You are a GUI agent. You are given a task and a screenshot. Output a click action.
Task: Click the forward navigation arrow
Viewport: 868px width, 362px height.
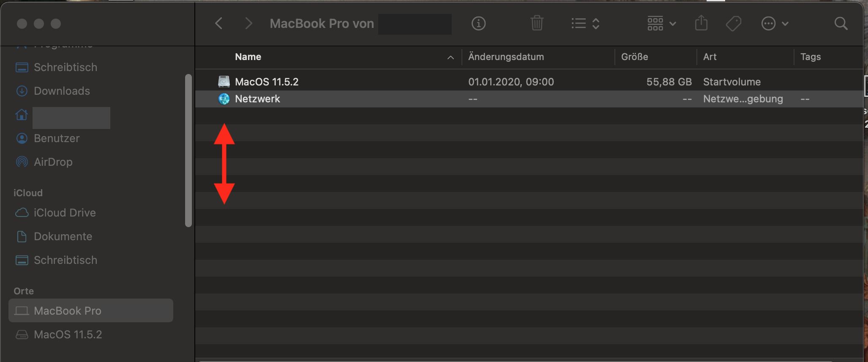point(248,24)
